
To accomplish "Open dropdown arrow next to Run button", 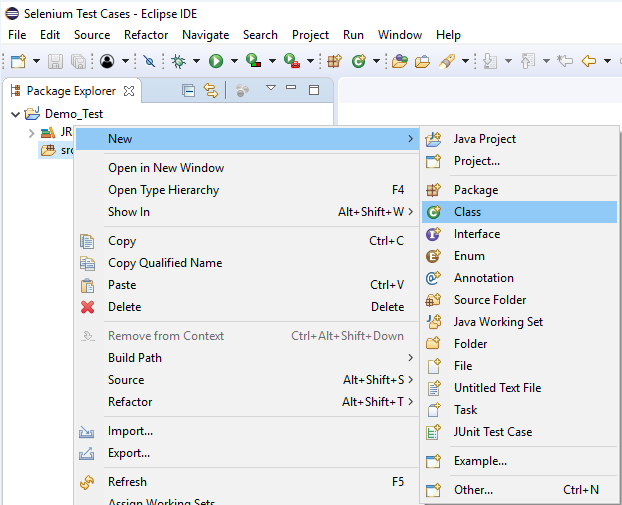I will [232, 61].
